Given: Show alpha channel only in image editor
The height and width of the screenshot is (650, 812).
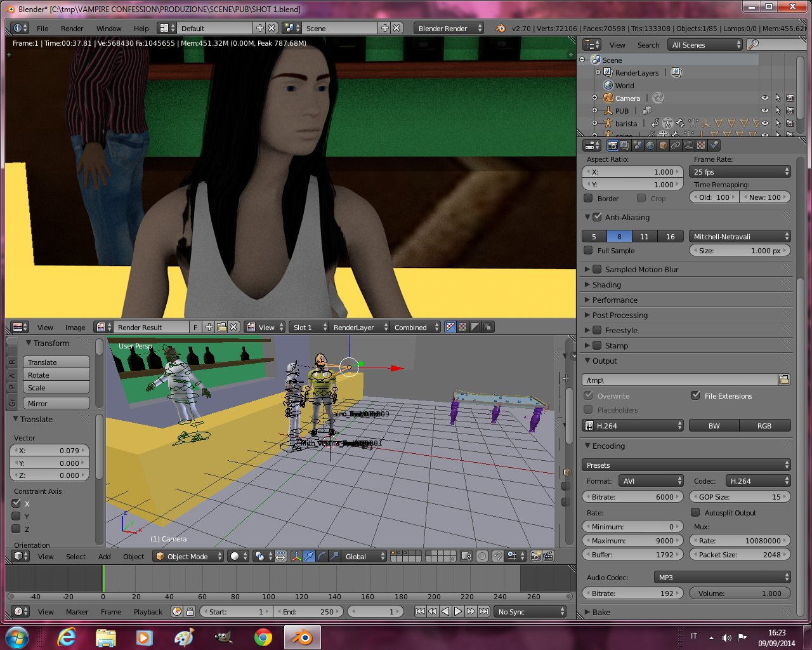Looking at the screenshot, I should coord(475,327).
